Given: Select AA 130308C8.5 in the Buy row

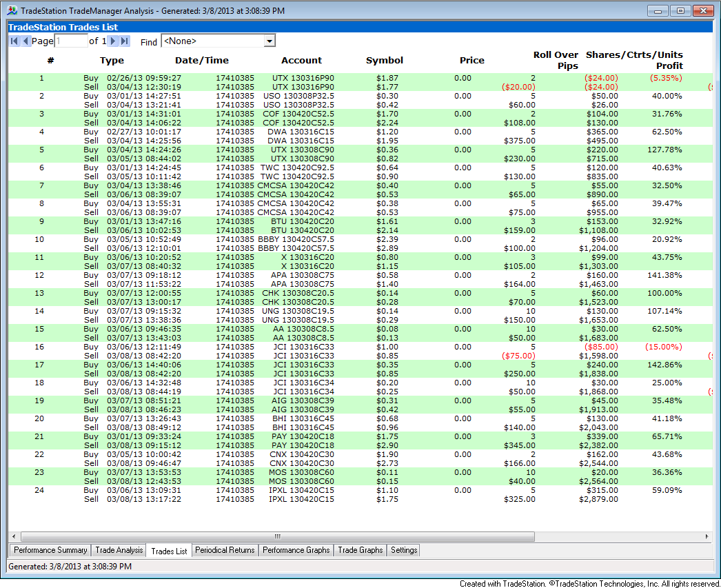Looking at the screenshot, I should click(x=303, y=330).
